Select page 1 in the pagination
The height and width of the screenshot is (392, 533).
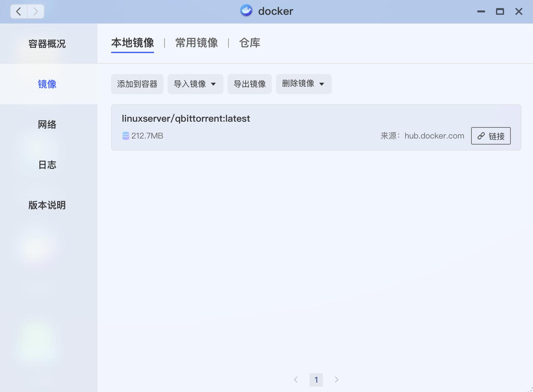pos(316,380)
